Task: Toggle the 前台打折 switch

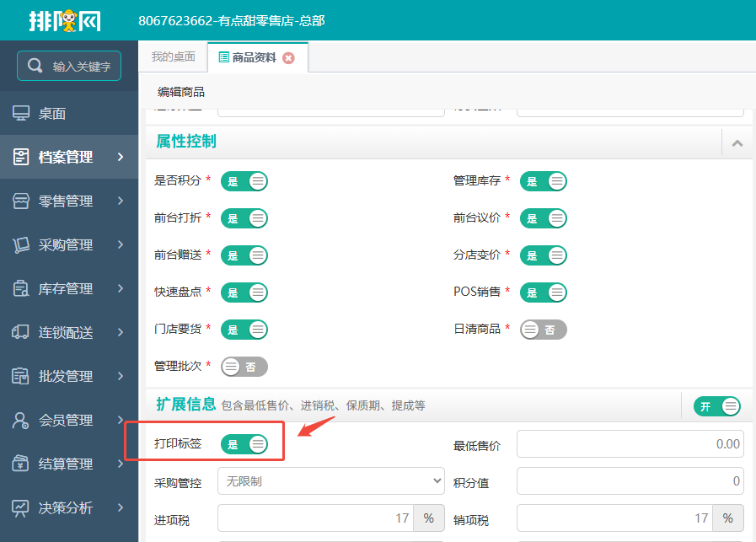Action: [244, 218]
